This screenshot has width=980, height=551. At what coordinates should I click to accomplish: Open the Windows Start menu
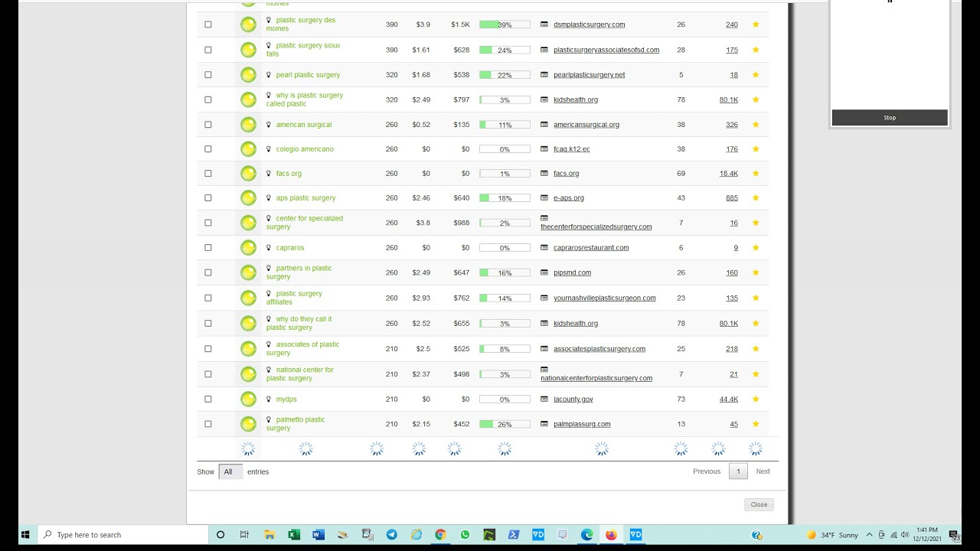[x=25, y=535]
